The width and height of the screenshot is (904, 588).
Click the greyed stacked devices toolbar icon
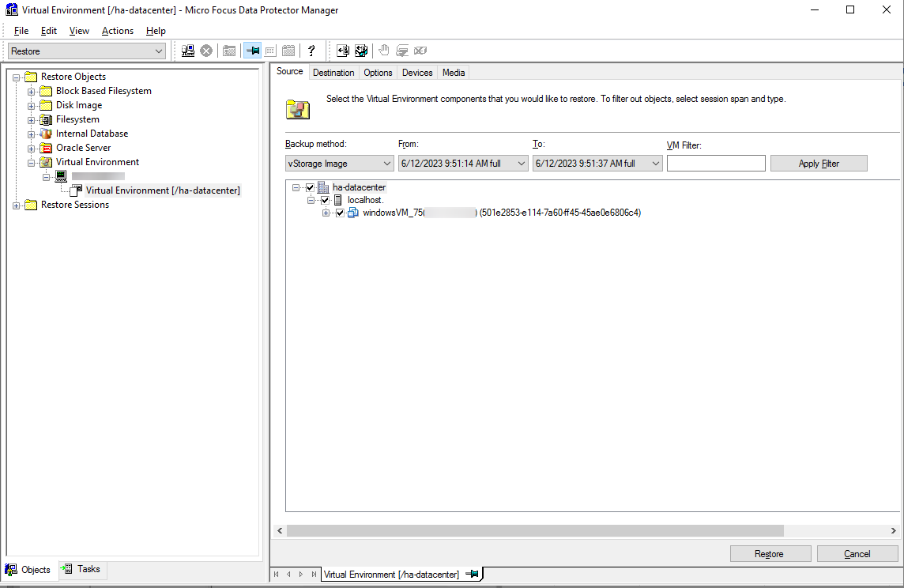(x=402, y=51)
